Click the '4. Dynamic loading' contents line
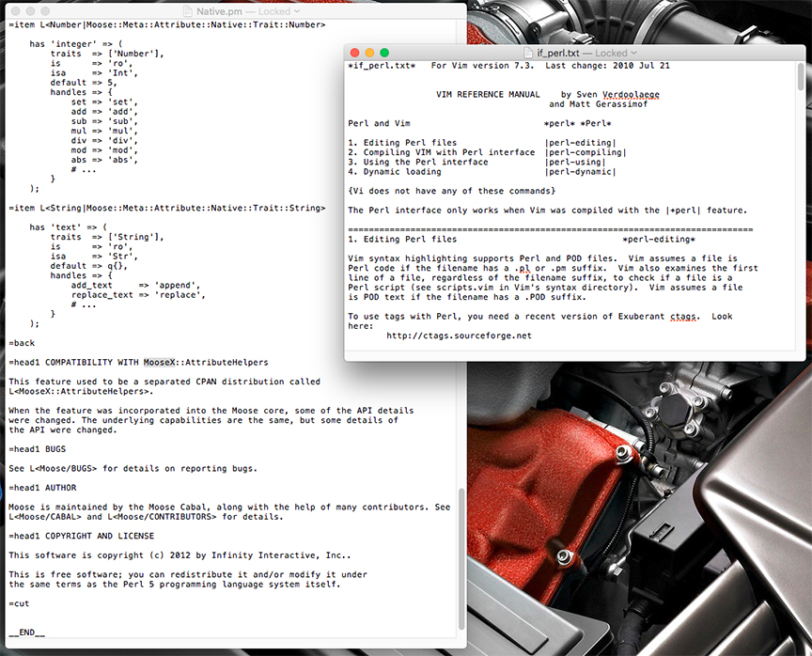The image size is (812, 656). 395,172
